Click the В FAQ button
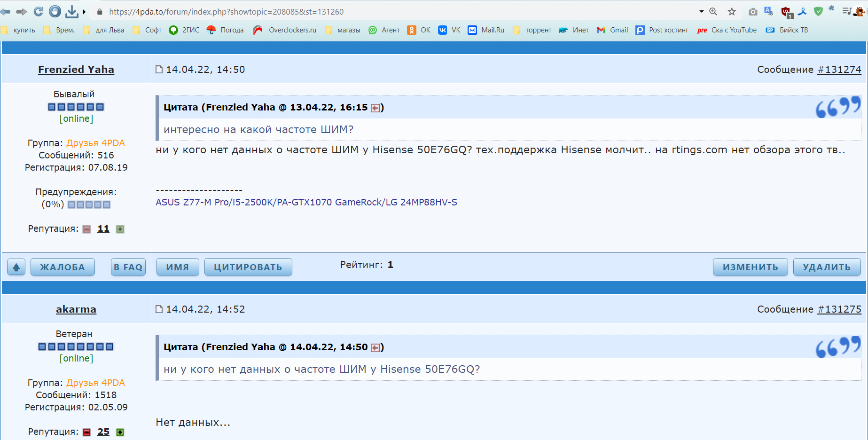The height and width of the screenshot is (440, 868). 128,267
